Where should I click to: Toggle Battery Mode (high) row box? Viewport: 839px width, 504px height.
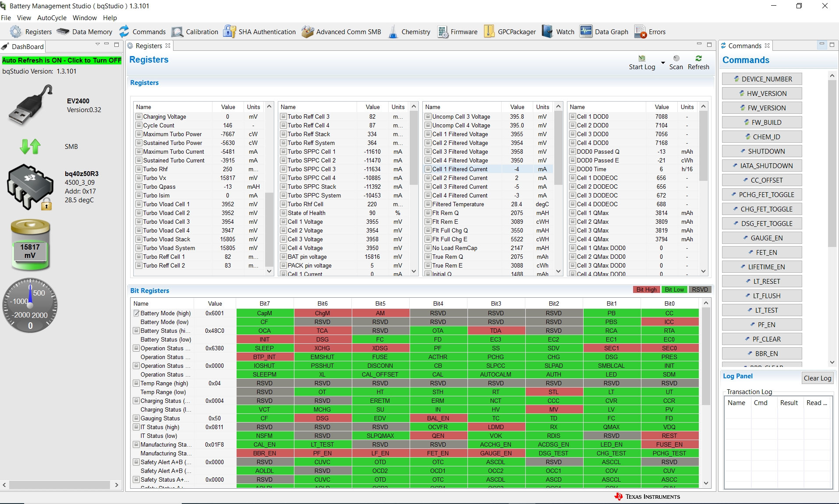click(136, 313)
